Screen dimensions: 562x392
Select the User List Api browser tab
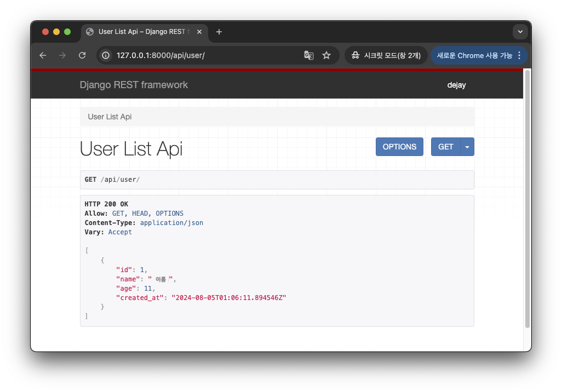[x=144, y=32]
